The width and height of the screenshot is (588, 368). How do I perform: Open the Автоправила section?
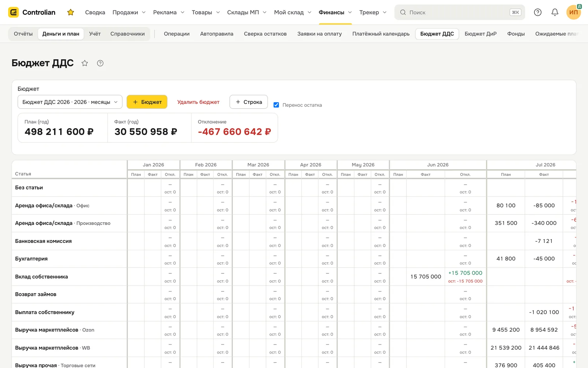point(217,34)
